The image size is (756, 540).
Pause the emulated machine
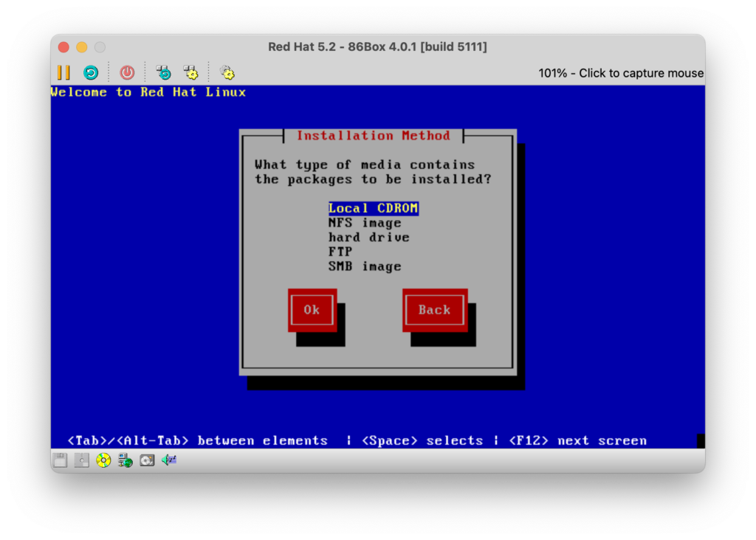tap(63, 73)
